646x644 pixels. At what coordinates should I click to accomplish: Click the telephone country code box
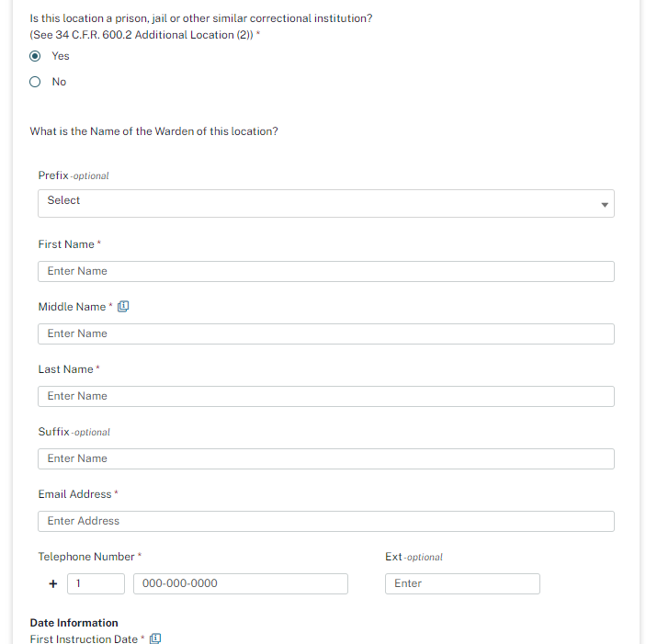96,583
